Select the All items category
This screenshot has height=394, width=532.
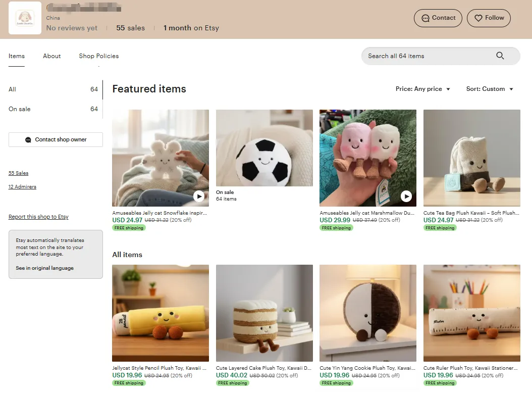coord(13,89)
